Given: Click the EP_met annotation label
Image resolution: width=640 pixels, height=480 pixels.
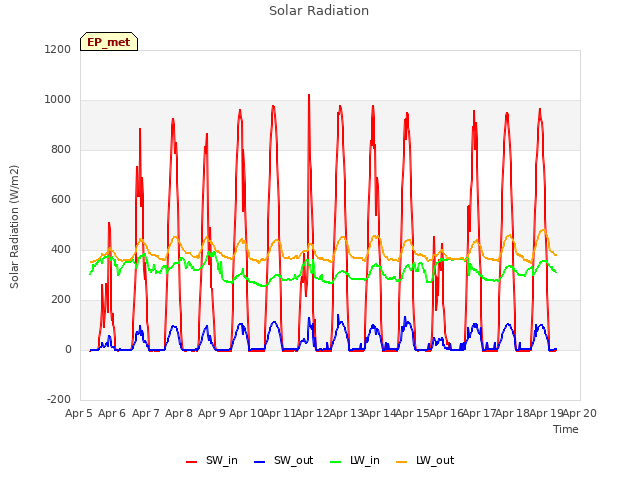Looking at the screenshot, I should point(109,42).
